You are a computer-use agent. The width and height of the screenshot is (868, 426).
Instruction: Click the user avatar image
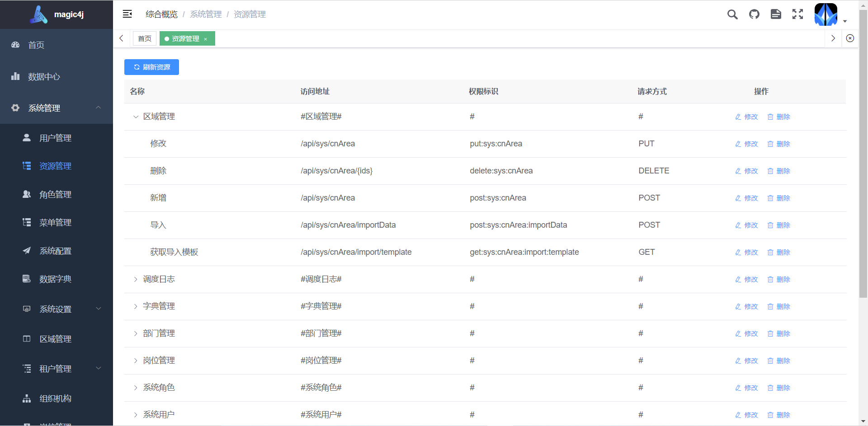tap(826, 14)
